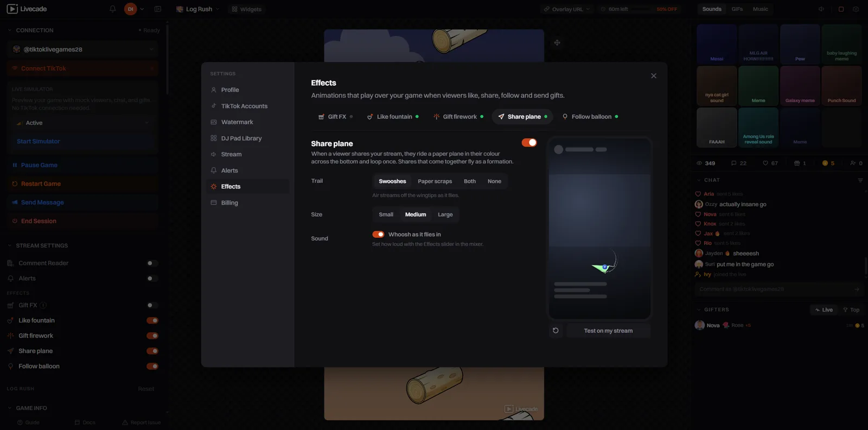Image resolution: width=868 pixels, height=430 pixels.
Task: Open the Log Rush game dropdown
Action: click(198, 9)
